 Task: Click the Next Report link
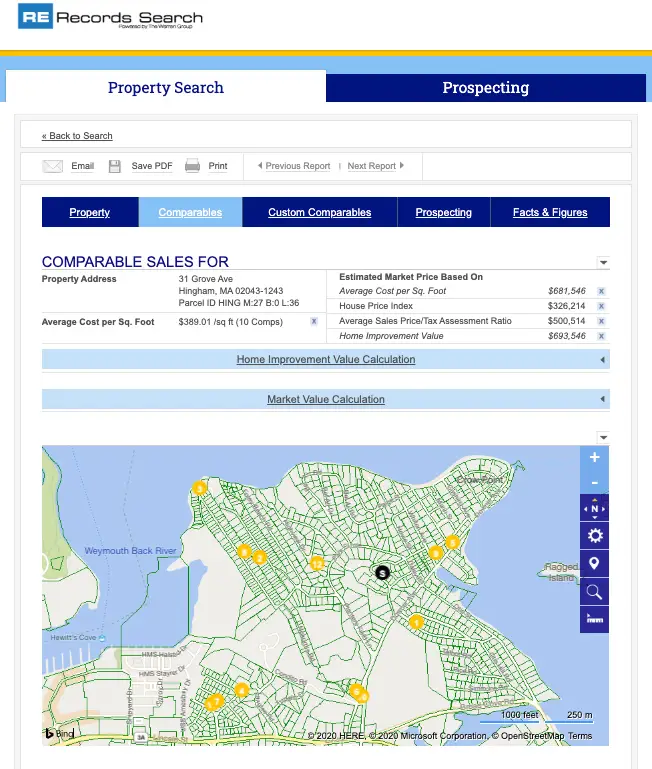pos(375,166)
